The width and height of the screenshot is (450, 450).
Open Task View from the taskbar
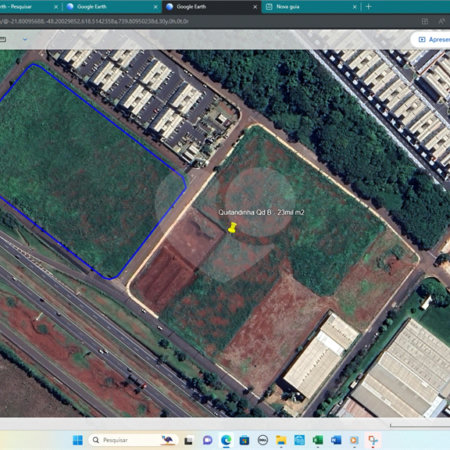pyautogui.click(x=189, y=440)
